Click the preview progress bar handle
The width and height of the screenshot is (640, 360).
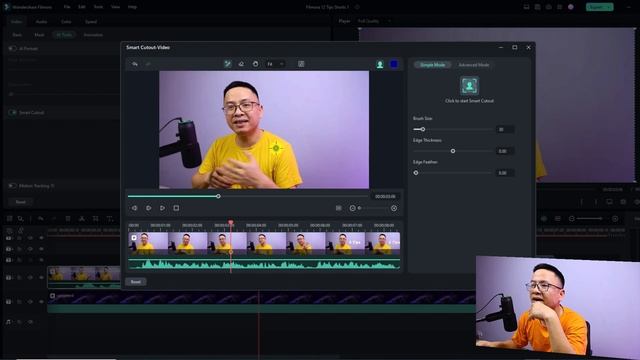coord(218,196)
